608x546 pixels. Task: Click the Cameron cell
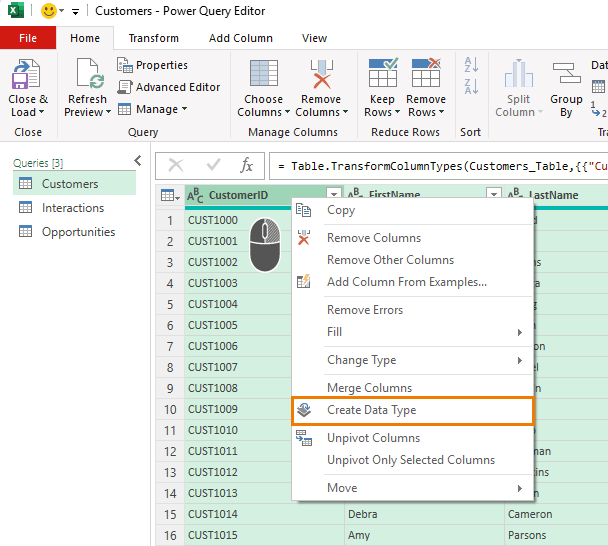coord(556,514)
